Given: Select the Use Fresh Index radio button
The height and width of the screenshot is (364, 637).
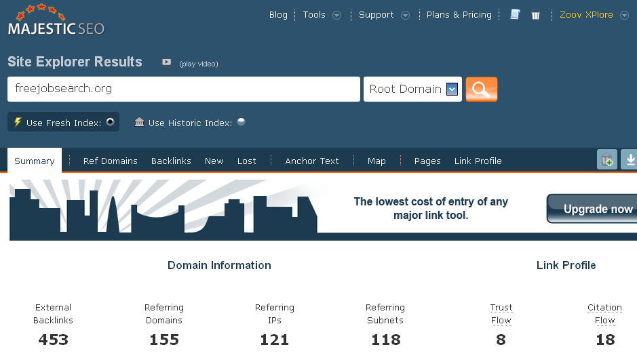Looking at the screenshot, I should point(110,122).
